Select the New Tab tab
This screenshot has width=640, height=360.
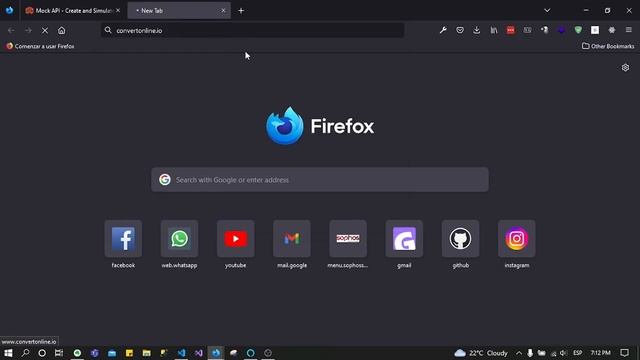pyautogui.click(x=179, y=11)
